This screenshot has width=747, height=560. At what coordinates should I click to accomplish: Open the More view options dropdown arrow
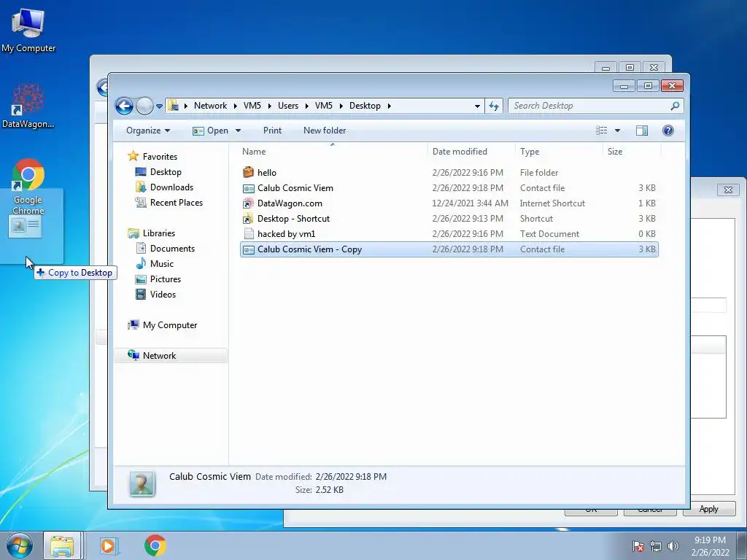[617, 131]
